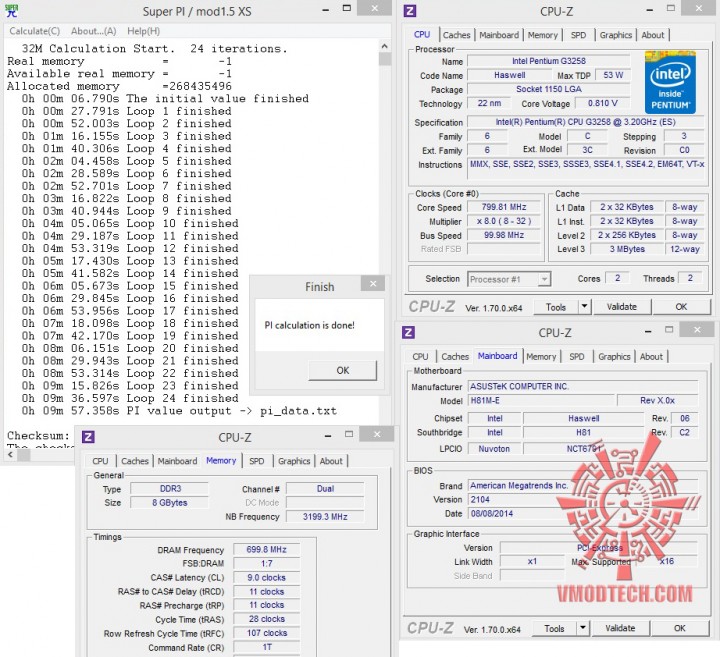Click the motherboard model H81M-E field
720x657 pixels.
[541, 401]
